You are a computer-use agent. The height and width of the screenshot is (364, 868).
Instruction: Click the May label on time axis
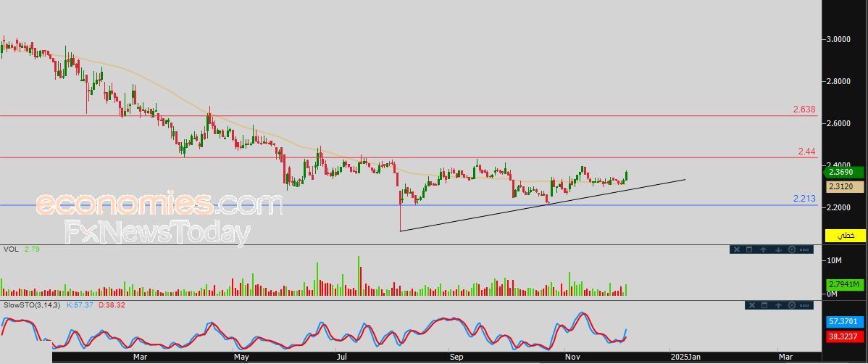241,357
